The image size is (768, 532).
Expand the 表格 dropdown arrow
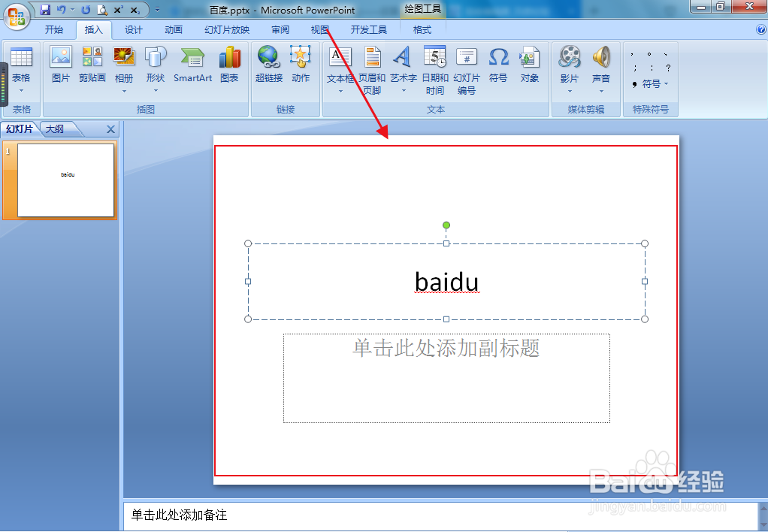point(21,91)
